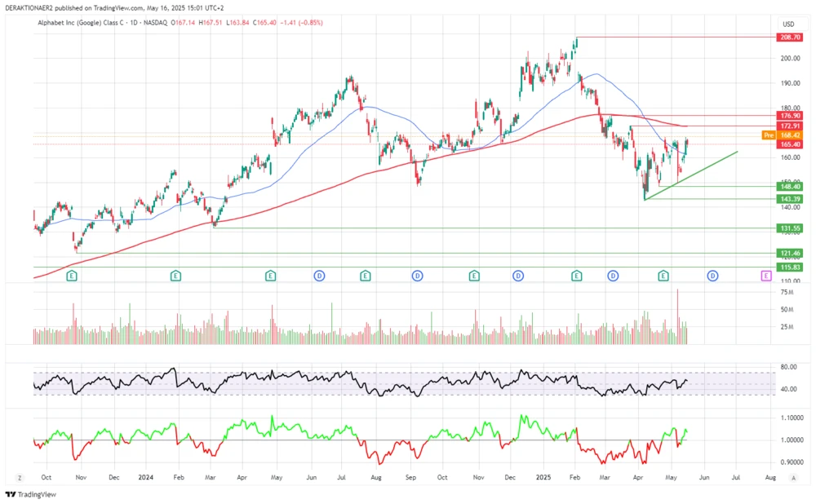Click the orange Pre-market price badge
Screen dimensions: 816x504
point(767,134)
